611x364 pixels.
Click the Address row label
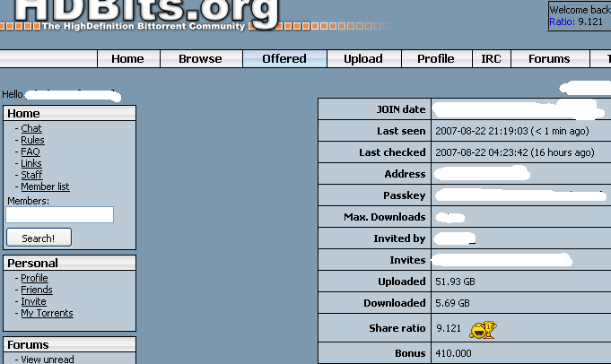(405, 174)
